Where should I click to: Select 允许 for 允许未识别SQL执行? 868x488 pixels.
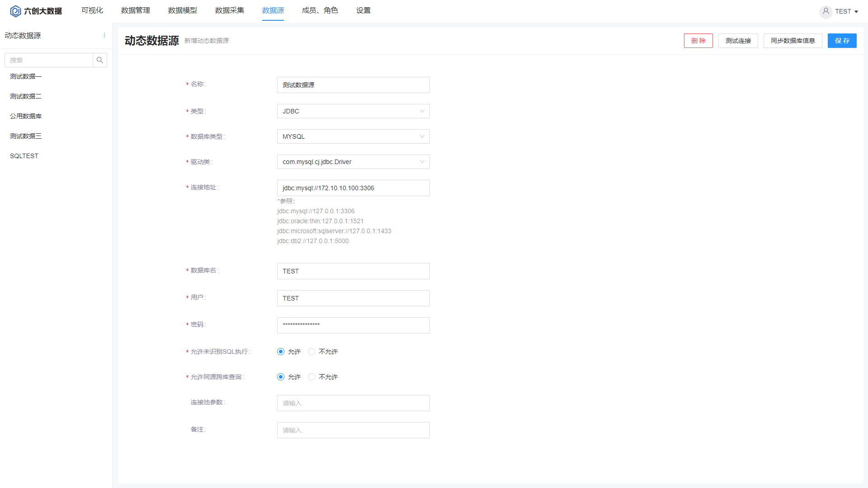point(281,352)
